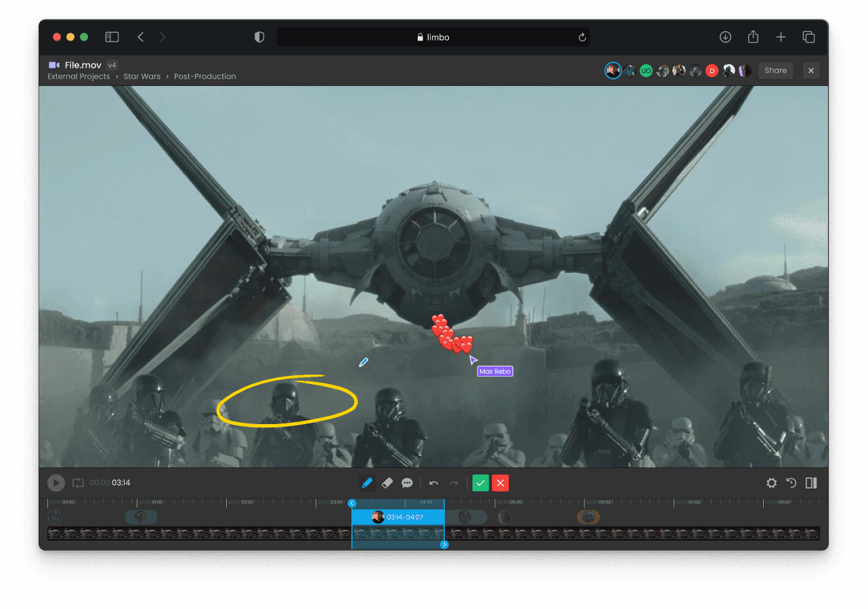This screenshot has width=868, height=609.
Task: Add a comment with speech bubble icon
Action: 407,483
